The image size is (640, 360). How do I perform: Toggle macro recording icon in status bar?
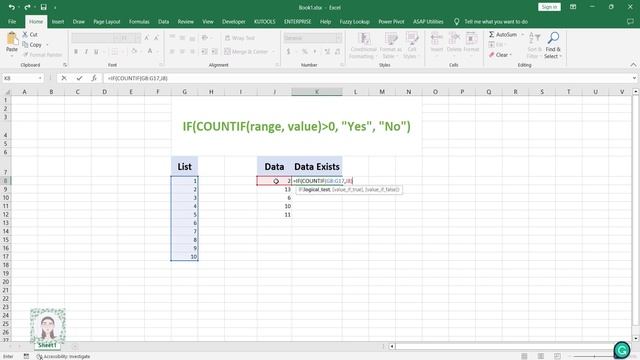point(26,356)
